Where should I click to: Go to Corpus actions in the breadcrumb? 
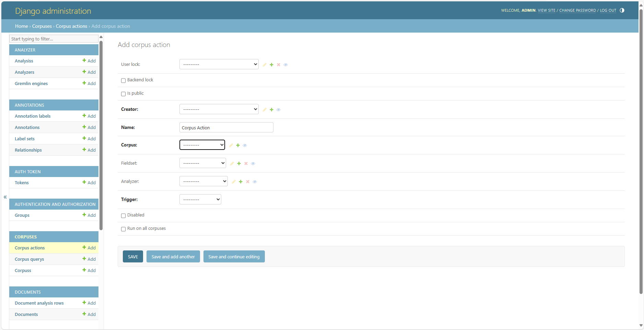tap(71, 26)
